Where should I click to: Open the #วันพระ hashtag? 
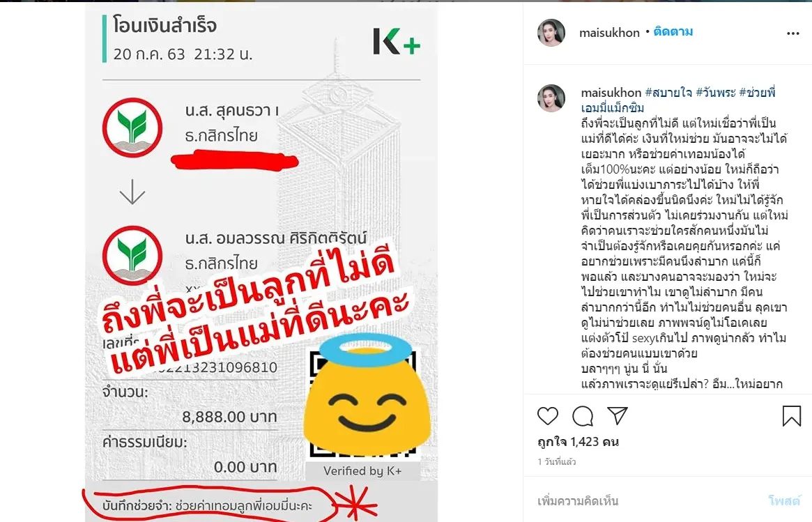pyautogui.click(x=716, y=93)
